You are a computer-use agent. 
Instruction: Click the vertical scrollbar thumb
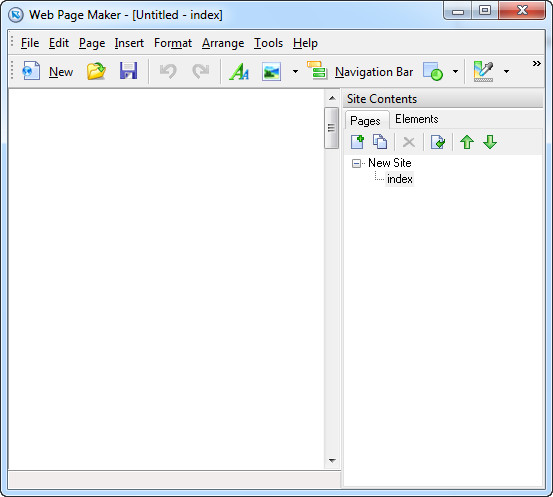pos(331,128)
